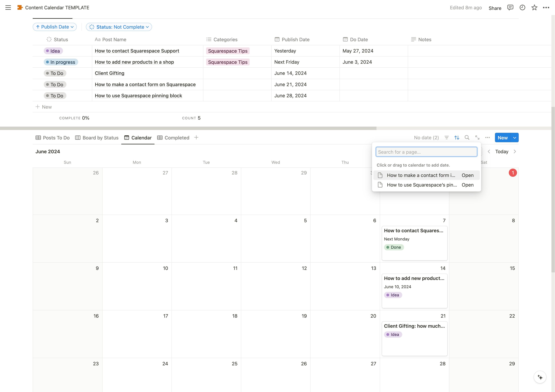
Task: Open the filter icon in calendar toolbar
Action: point(446,138)
